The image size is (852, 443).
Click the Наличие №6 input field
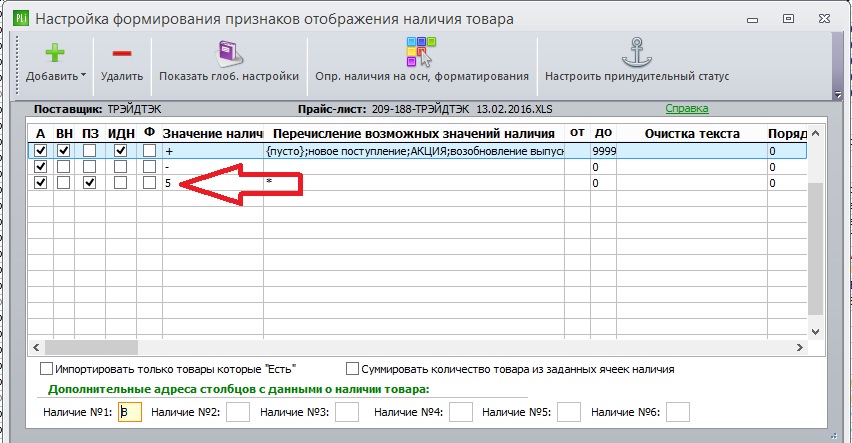[x=678, y=412]
